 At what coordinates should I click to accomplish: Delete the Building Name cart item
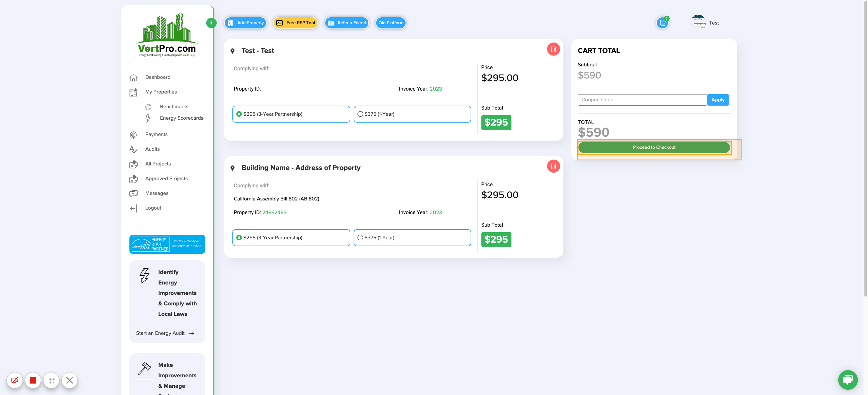pos(553,166)
